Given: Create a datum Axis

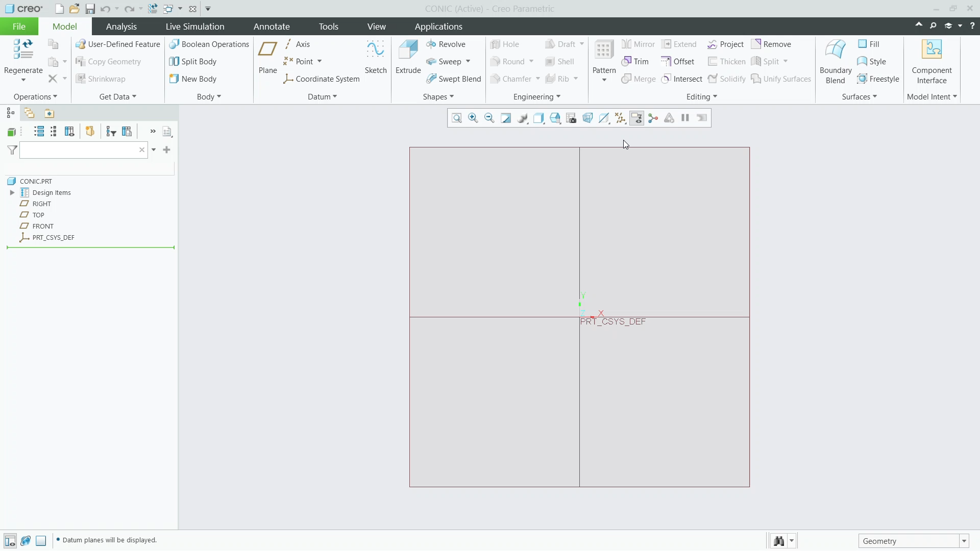Looking at the screenshot, I should [x=297, y=44].
